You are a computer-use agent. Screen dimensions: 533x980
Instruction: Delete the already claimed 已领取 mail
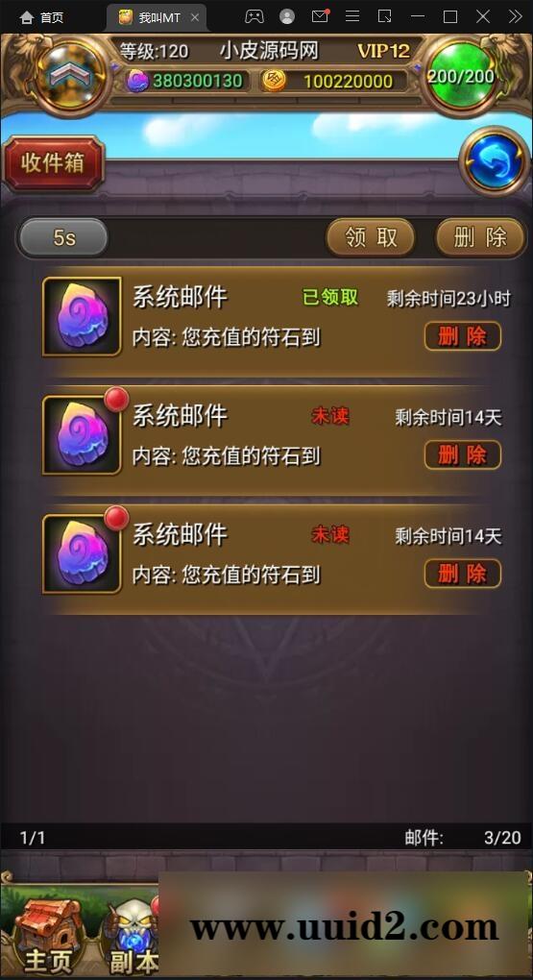coord(462,336)
